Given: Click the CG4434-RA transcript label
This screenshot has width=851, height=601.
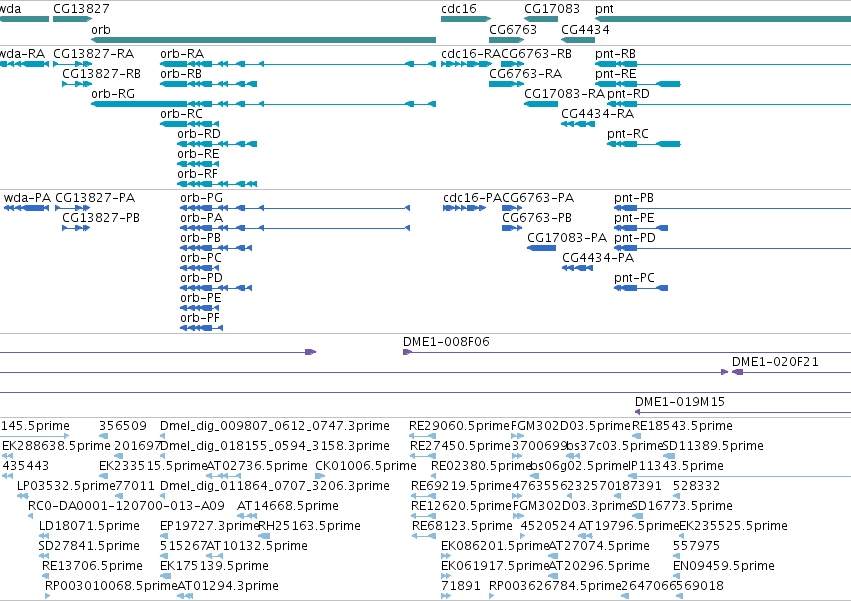Looking at the screenshot, I should 598,114.
